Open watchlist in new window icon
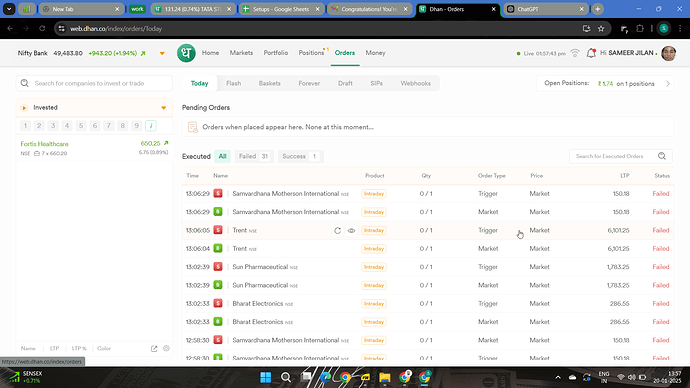The width and height of the screenshot is (690, 388). pos(154,348)
